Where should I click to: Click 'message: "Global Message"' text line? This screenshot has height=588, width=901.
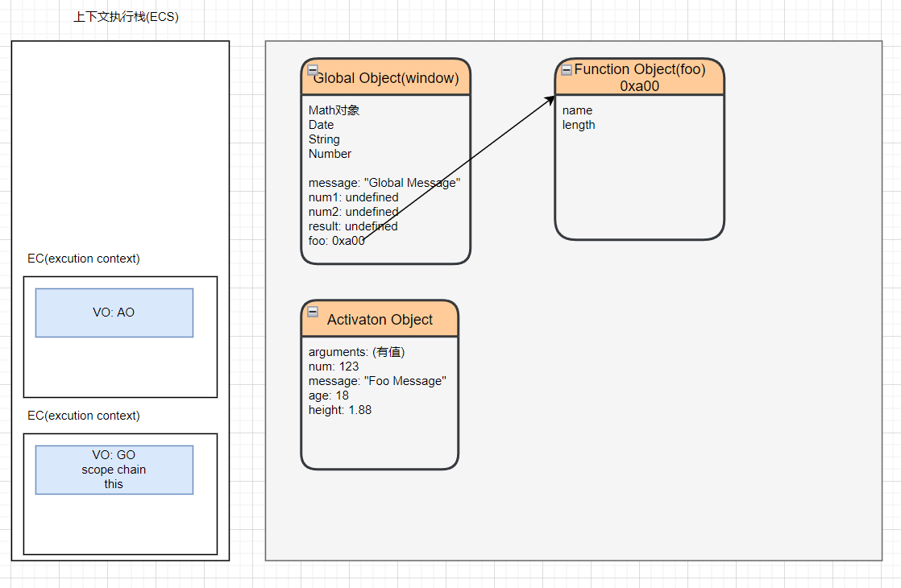coord(384,183)
